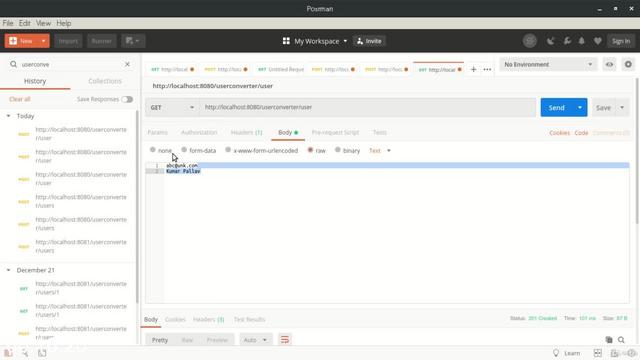Screen dimensions: 640x360
Task: Open the Auto response format dropdown
Action: [x=255, y=340]
